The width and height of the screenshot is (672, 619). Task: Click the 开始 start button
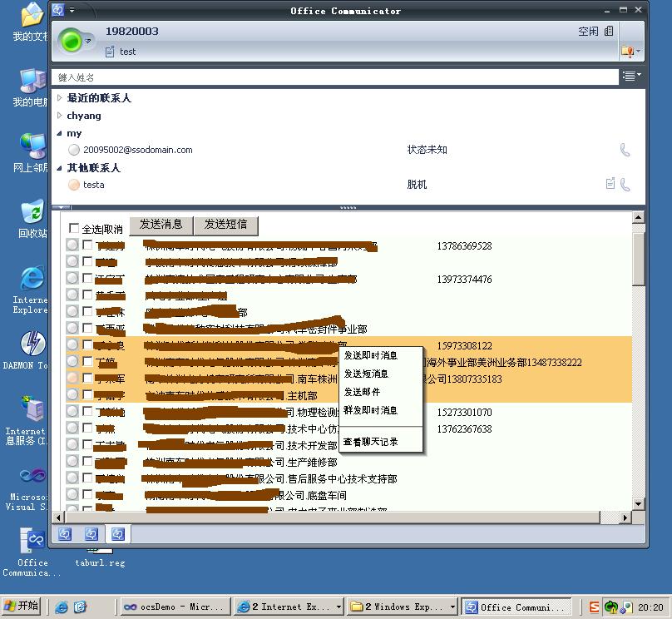point(21,607)
